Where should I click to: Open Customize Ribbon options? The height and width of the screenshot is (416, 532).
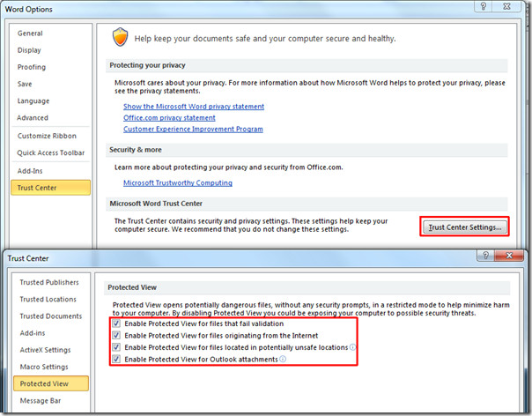tap(50, 136)
